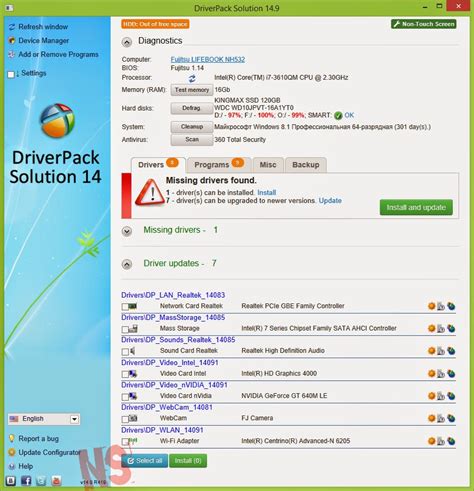Click the Install link for missing drivers
Screen dimensions: 474x491
pyautogui.click(x=266, y=192)
